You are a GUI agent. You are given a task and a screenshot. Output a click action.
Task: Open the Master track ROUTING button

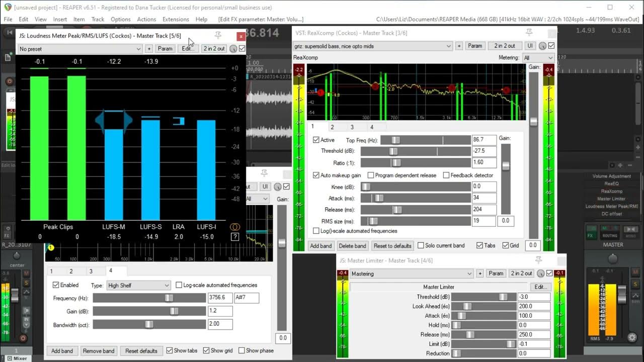pyautogui.click(x=610, y=232)
